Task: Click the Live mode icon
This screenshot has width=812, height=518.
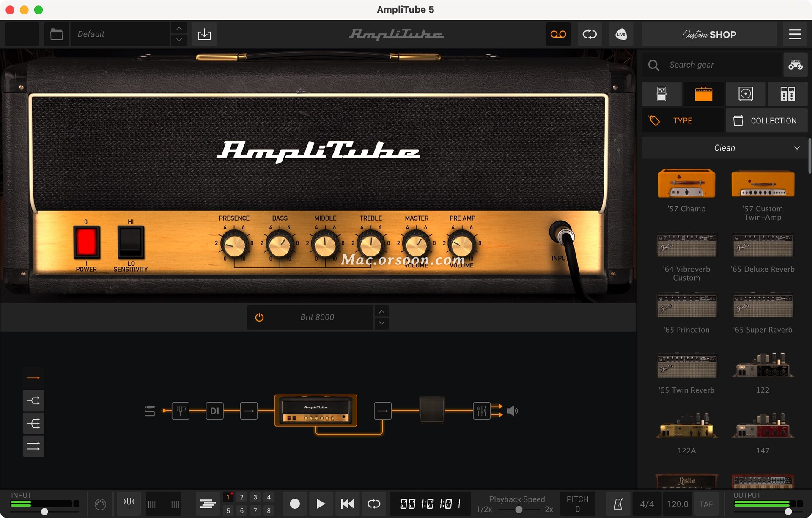Action: coord(620,34)
